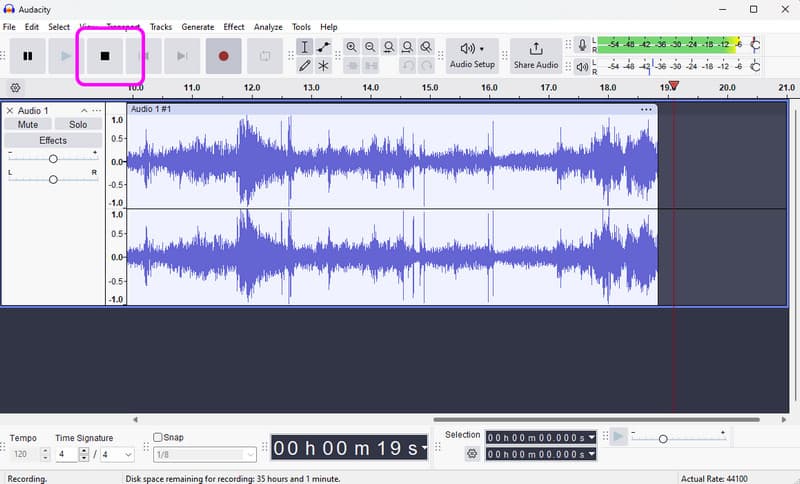Stop the recording

coord(105,56)
